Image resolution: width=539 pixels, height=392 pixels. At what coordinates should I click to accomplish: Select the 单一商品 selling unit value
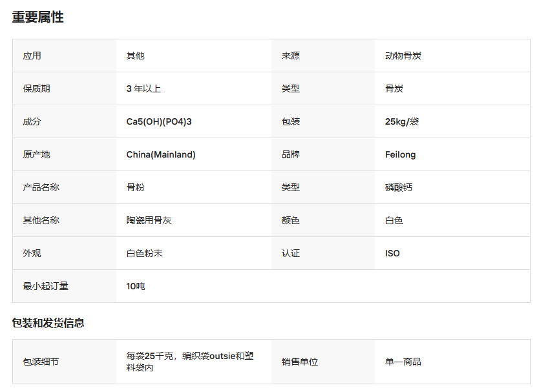point(403,362)
